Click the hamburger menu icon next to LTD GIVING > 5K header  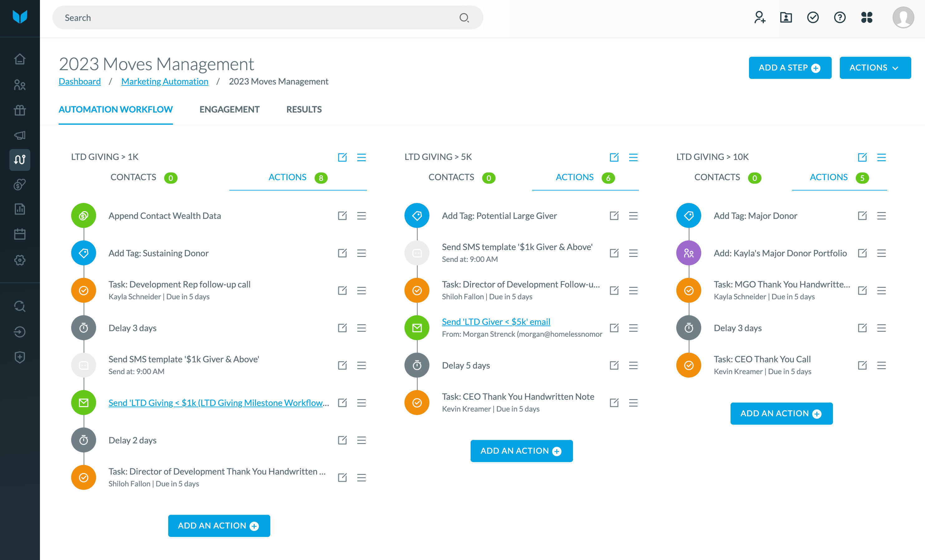click(632, 157)
